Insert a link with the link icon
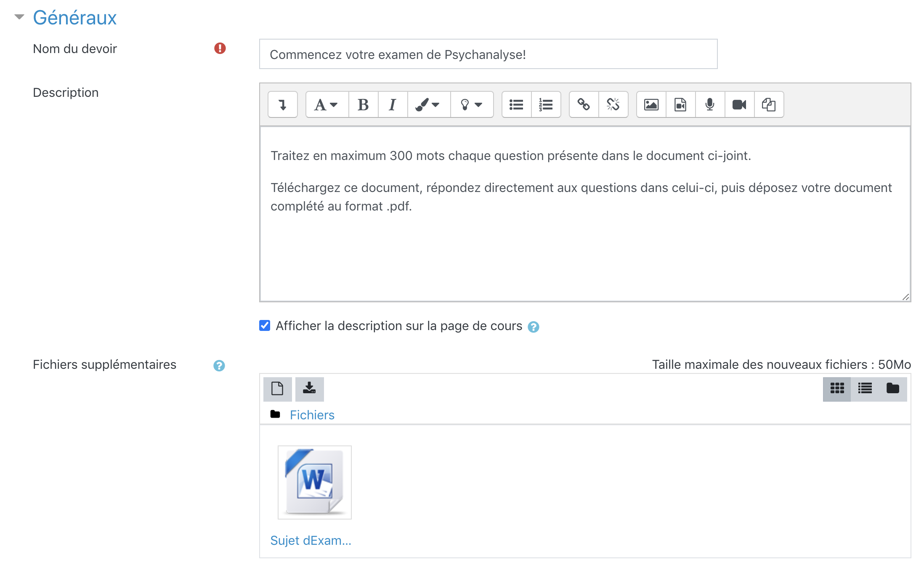Viewport: 924px width, 565px height. (x=584, y=104)
